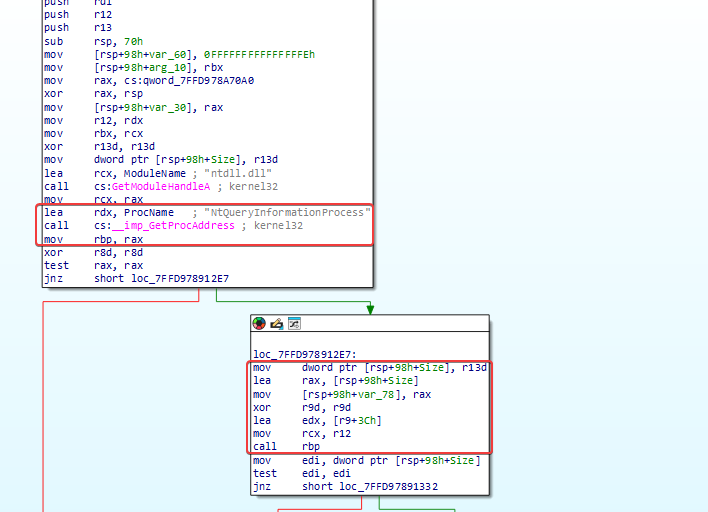Select xor r13d, r13d instruction
Image resolution: width=708 pixels, height=512 pixels.
tap(100, 146)
